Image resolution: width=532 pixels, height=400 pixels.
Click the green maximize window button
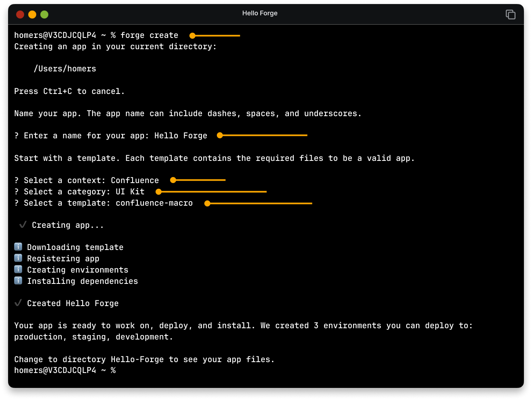coord(44,15)
